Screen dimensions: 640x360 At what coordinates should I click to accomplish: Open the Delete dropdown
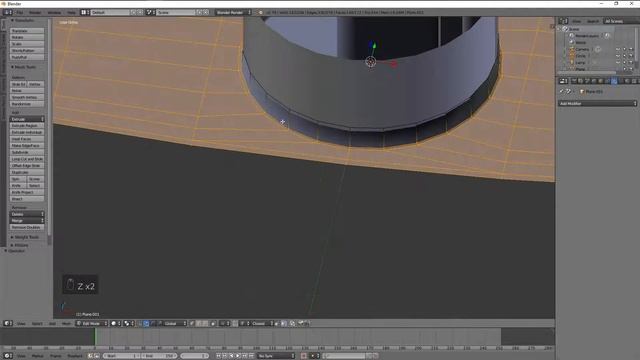[27, 214]
